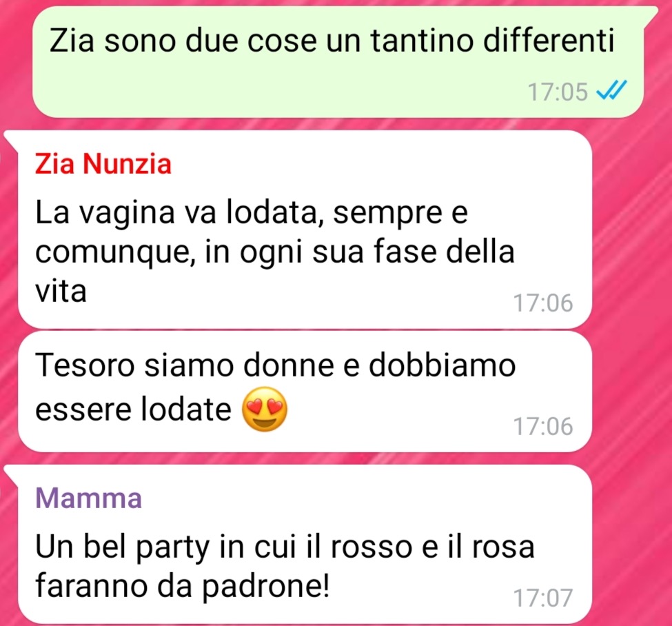Screen dimensions: 672x626
Task: Tap the heart-eyes emoji in message
Action: coord(265,410)
